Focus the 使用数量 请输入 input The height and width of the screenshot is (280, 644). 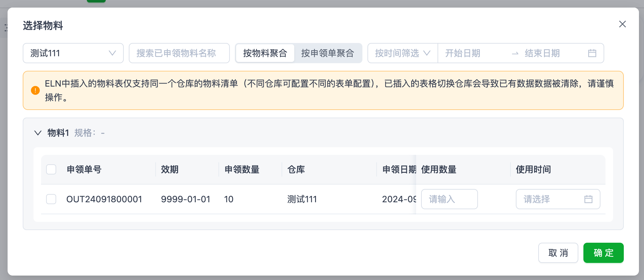tap(449, 199)
